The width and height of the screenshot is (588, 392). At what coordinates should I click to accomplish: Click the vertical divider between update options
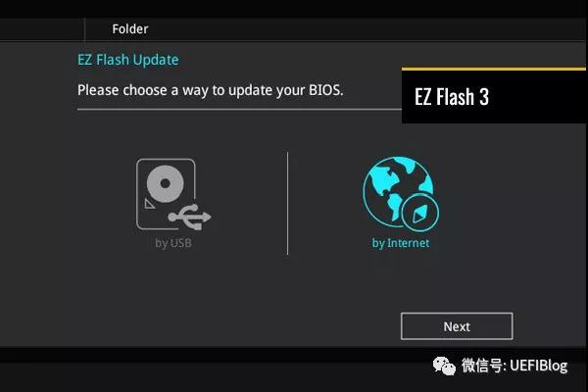coord(287,204)
